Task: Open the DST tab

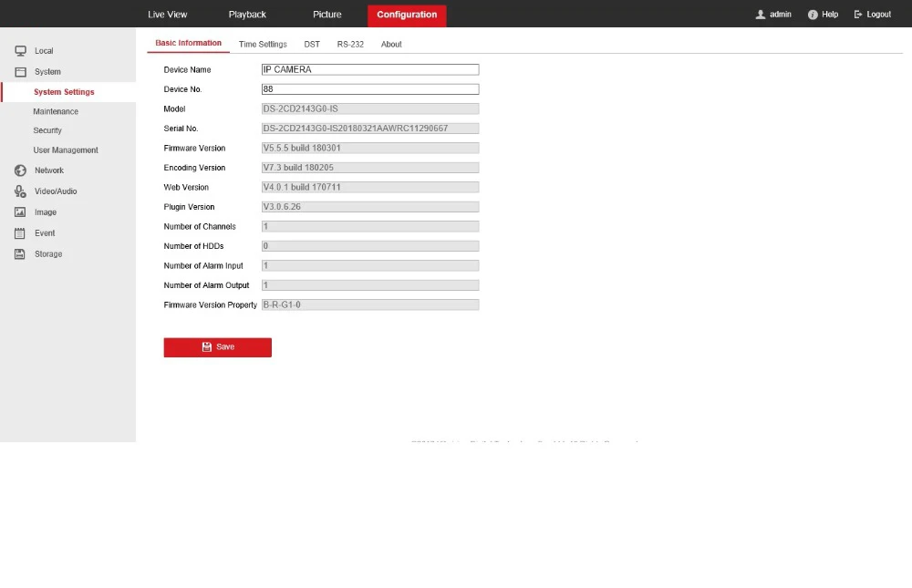Action: [312, 44]
